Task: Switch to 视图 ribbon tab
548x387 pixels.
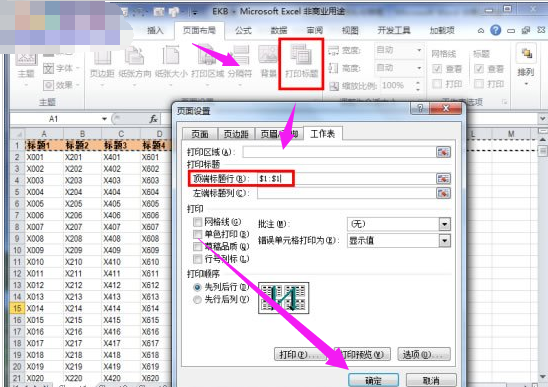Action: coord(350,31)
